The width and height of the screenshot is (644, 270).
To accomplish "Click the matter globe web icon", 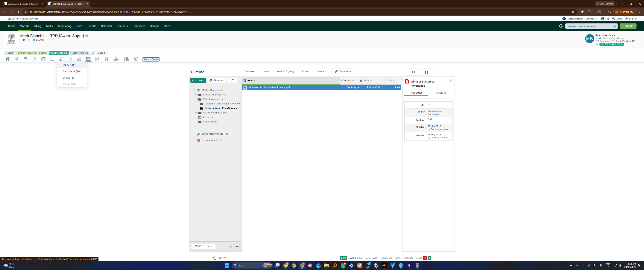I will pos(136,59).
